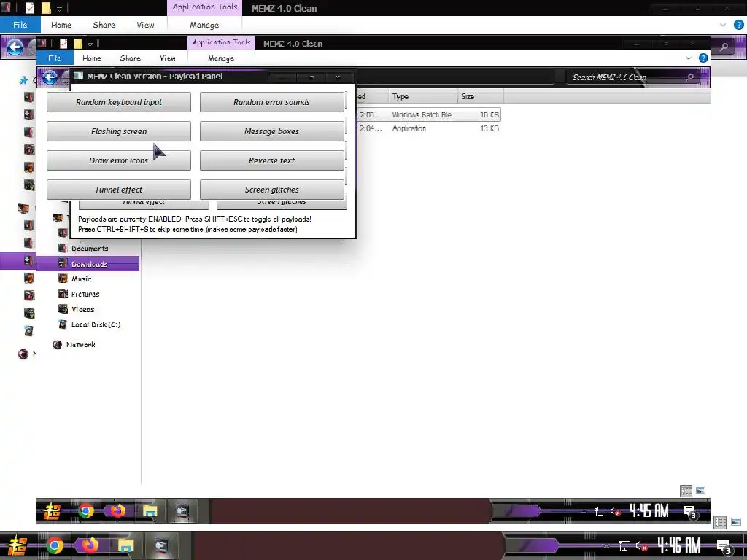Click Help icon in outer Explorer ribbon
Image resolution: width=747 pixels, height=560 pixels.
739,25
